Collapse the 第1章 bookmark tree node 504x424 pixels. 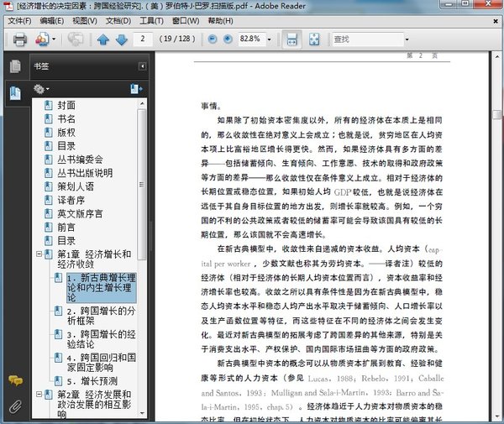pos(38,254)
